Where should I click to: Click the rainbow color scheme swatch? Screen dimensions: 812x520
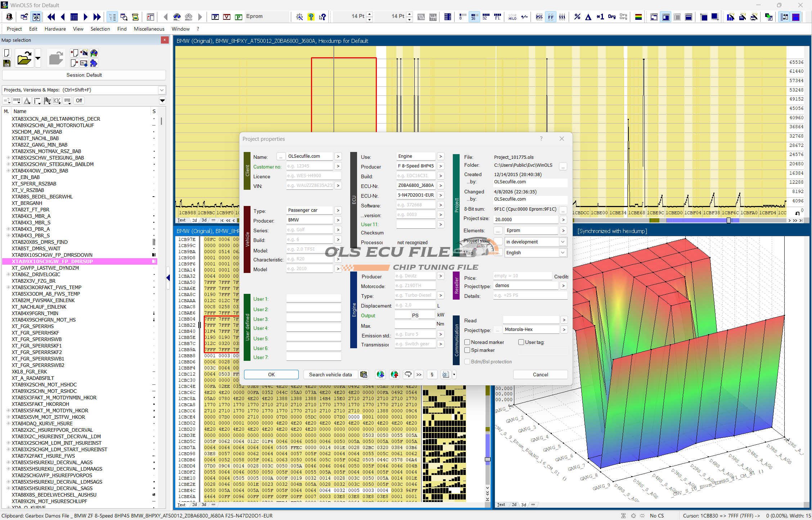tap(638, 17)
